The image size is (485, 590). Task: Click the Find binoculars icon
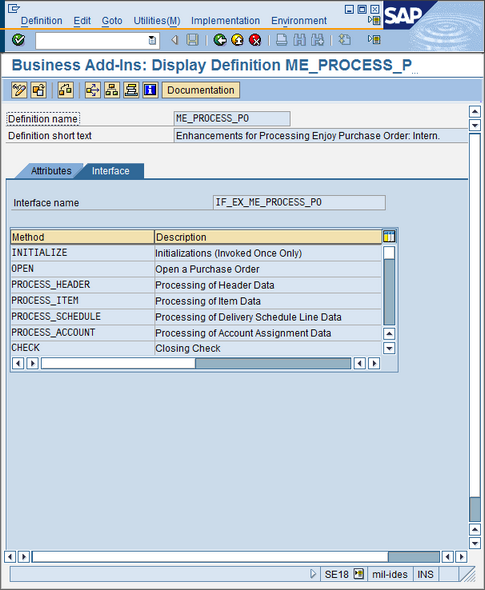point(300,40)
